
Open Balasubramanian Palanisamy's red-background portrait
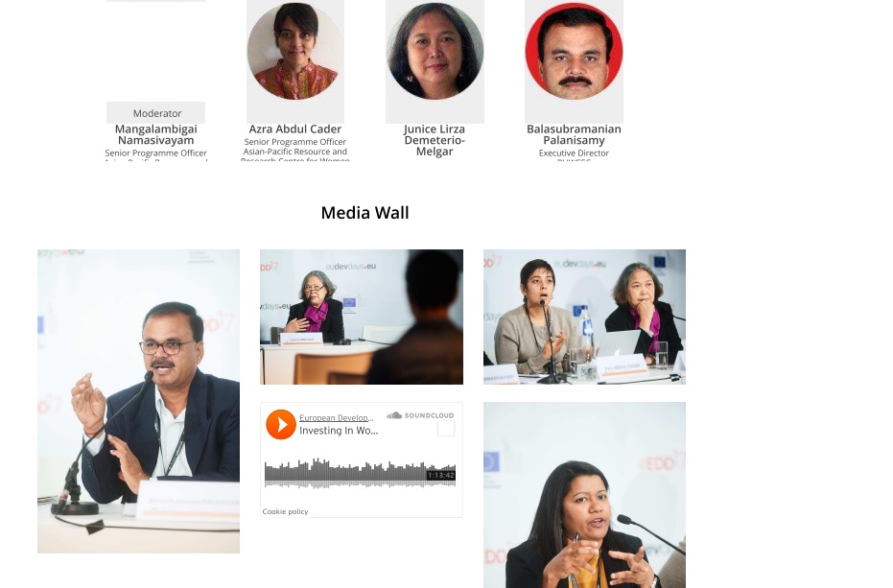(574, 51)
